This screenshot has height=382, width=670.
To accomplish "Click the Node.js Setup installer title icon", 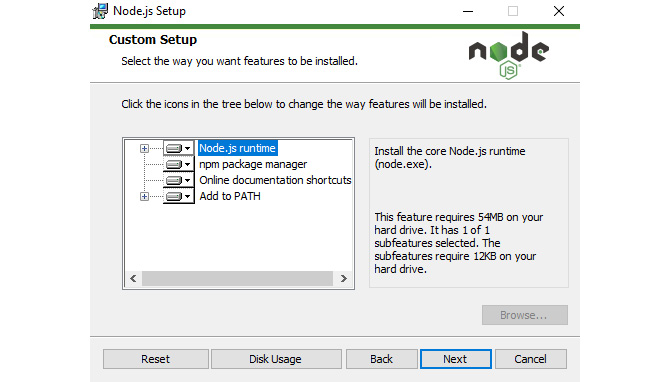I will (x=100, y=11).
